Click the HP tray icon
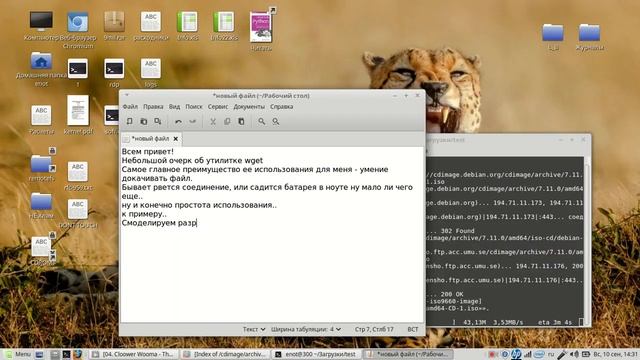The image size is (640, 360). tap(516, 354)
